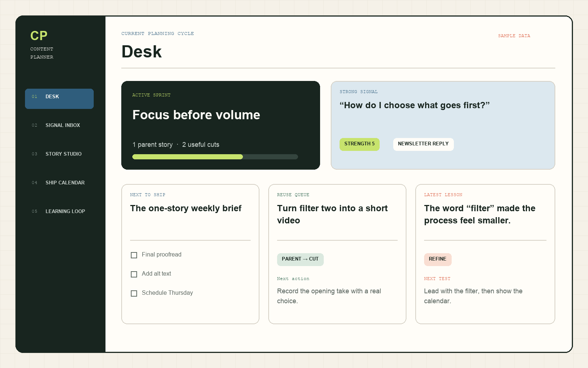Viewport: 588px width, 368px height.
Task: Open The one-story weekly brief title
Action: (x=186, y=208)
